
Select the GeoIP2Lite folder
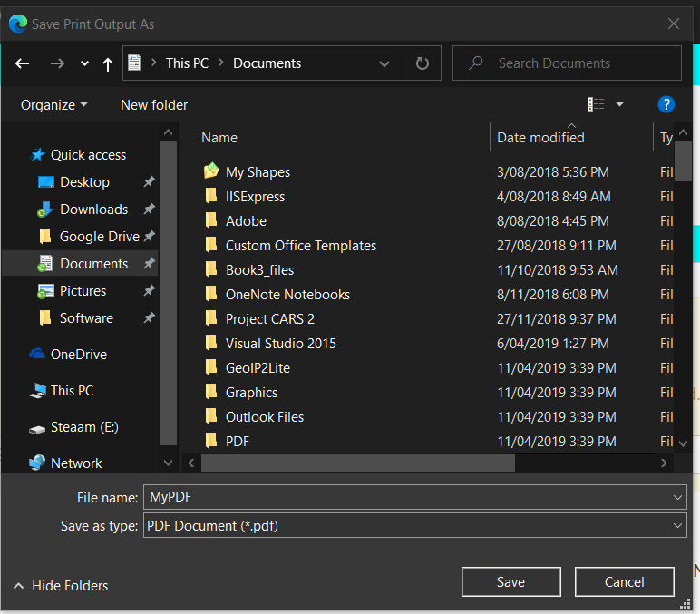[258, 368]
